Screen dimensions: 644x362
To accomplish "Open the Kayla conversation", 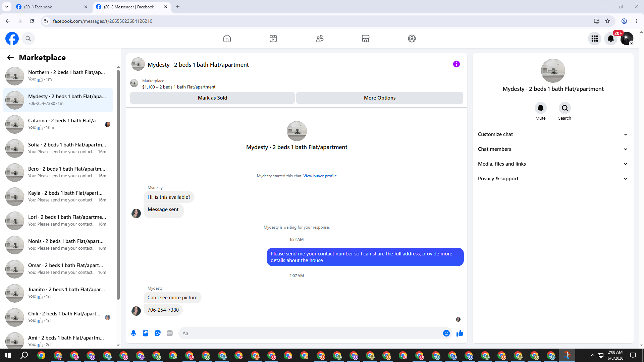I will click(x=58, y=197).
